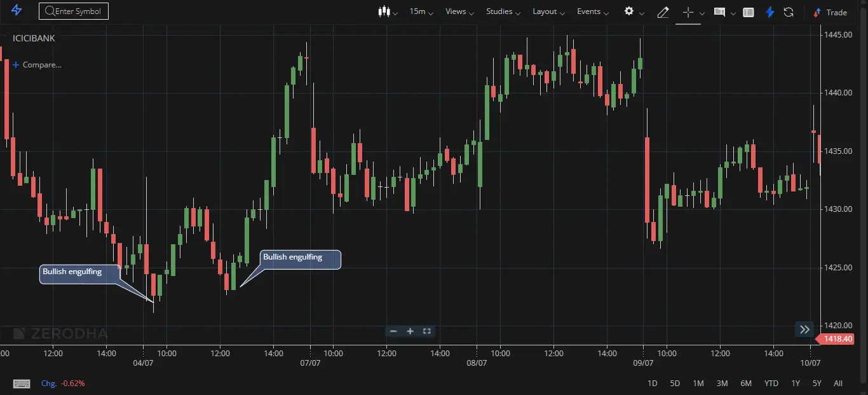Click the right Bullish engulfing annotation
Image resolution: width=868 pixels, height=395 pixels.
click(301, 260)
